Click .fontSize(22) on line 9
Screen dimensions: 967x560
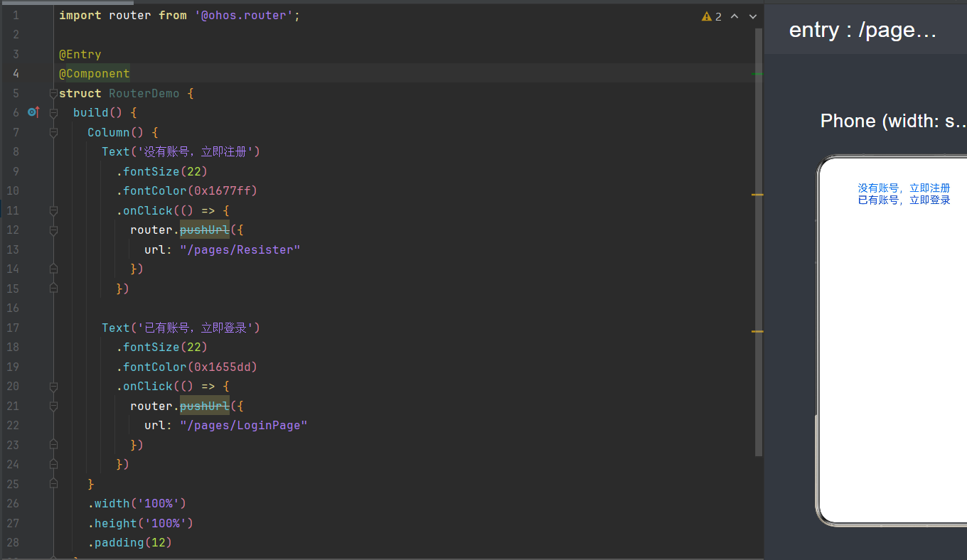click(x=162, y=171)
